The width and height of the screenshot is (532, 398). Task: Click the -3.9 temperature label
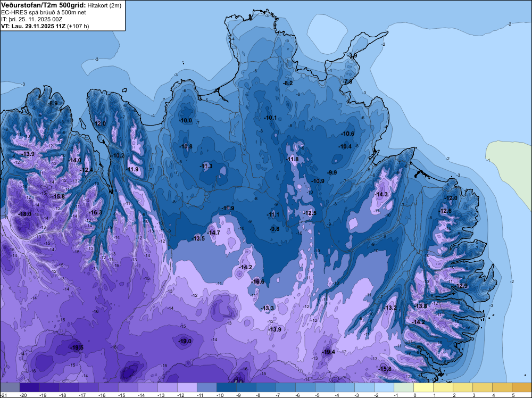352,56
